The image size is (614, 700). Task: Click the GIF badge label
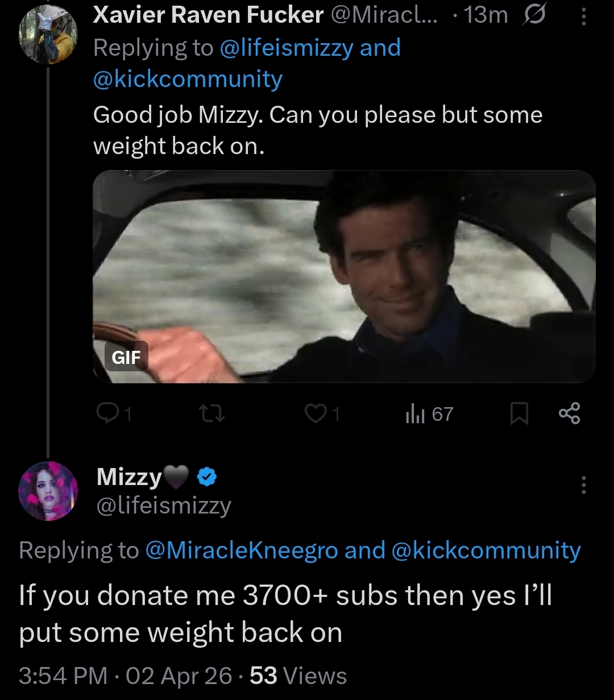(127, 357)
